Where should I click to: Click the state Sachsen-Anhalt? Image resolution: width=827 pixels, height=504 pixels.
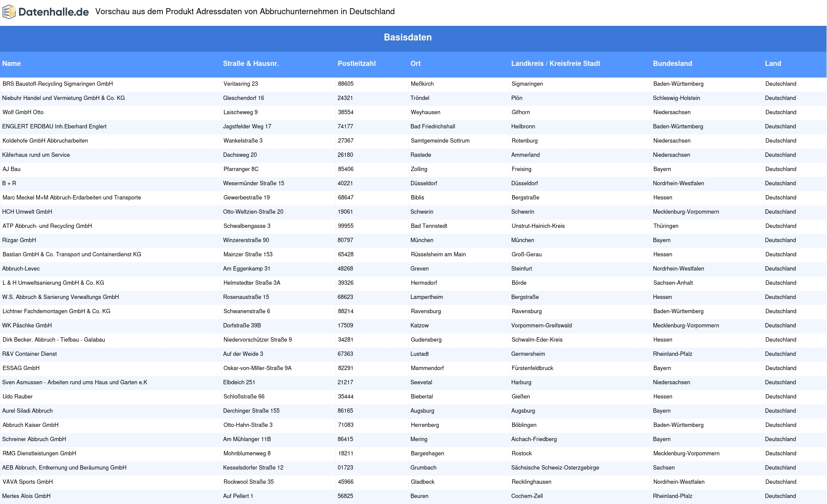(673, 283)
